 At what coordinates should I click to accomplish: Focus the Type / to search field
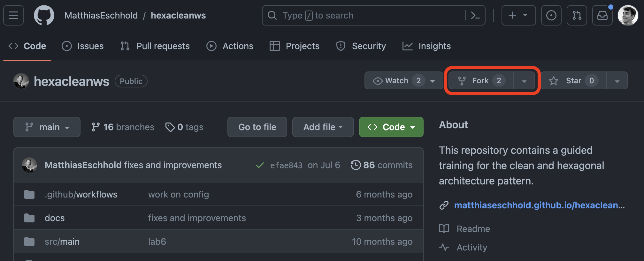tap(373, 15)
